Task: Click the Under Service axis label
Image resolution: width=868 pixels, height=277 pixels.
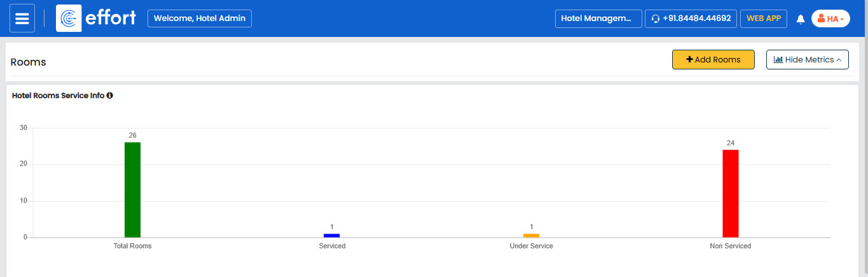Action: (531, 246)
